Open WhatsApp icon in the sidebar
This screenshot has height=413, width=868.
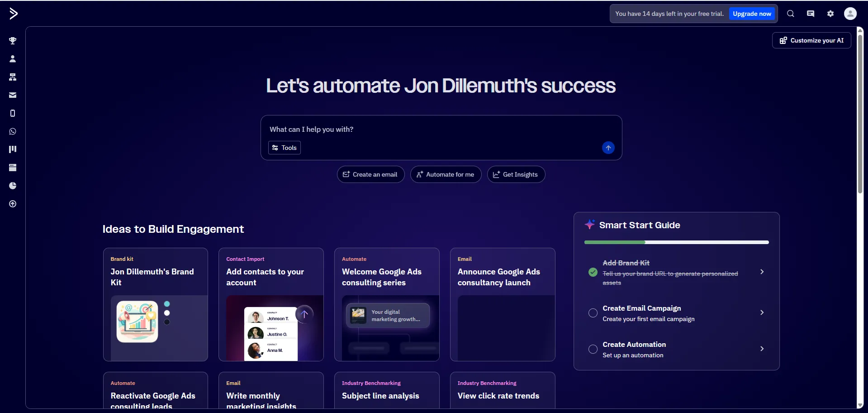tap(13, 131)
